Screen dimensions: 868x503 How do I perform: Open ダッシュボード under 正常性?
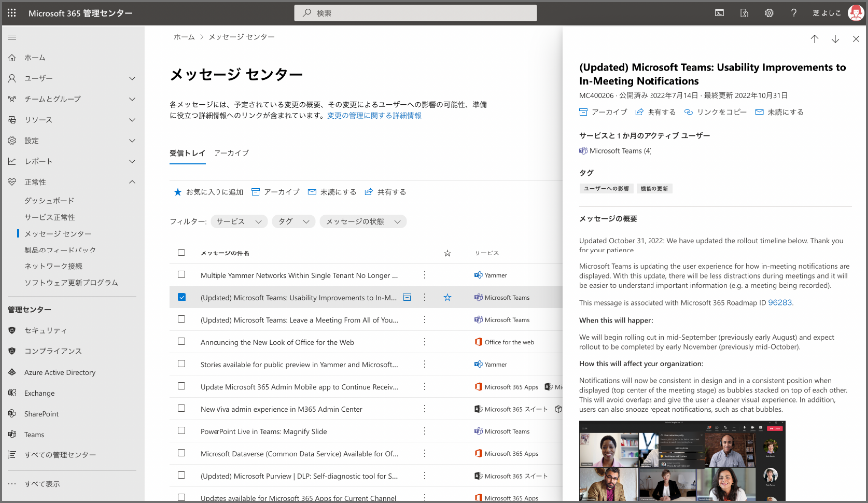tap(49, 201)
